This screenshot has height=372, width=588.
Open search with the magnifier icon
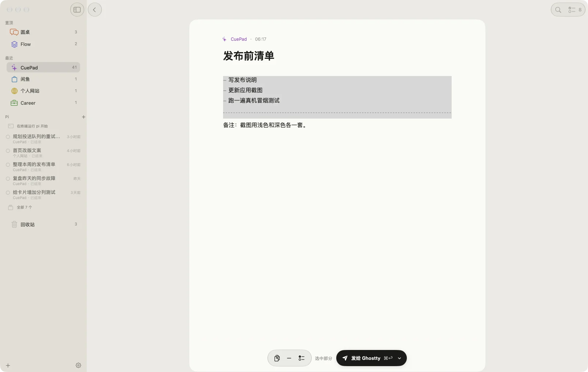coord(558,10)
